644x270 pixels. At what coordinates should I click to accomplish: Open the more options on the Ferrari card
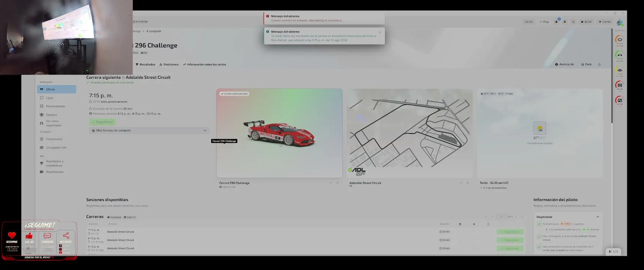pos(330,183)
